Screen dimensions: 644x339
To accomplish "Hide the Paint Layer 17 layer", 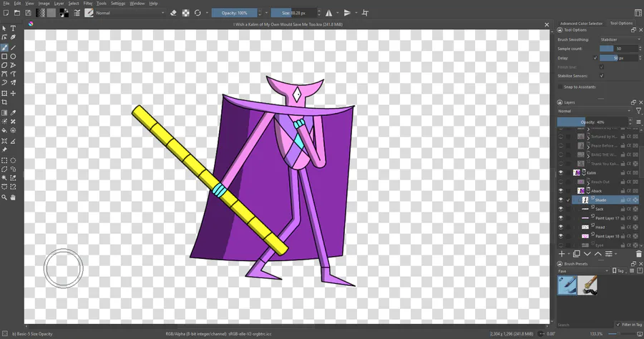I will click(560, 218).
